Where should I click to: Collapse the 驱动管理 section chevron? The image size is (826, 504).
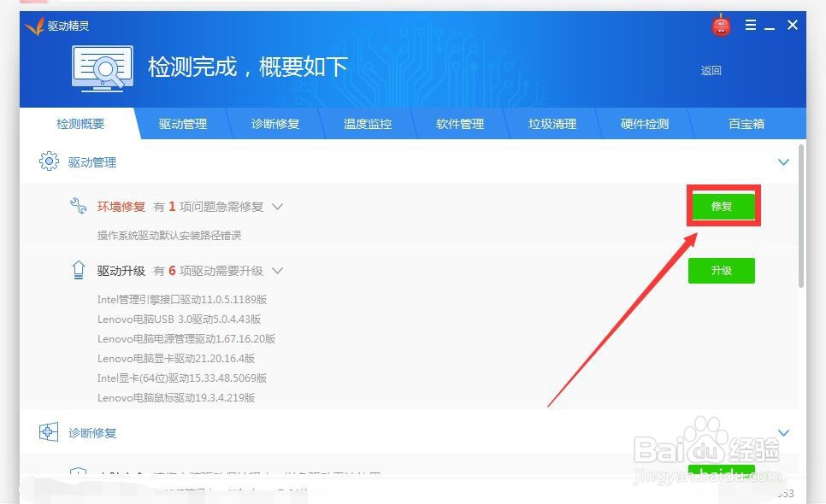783,161
